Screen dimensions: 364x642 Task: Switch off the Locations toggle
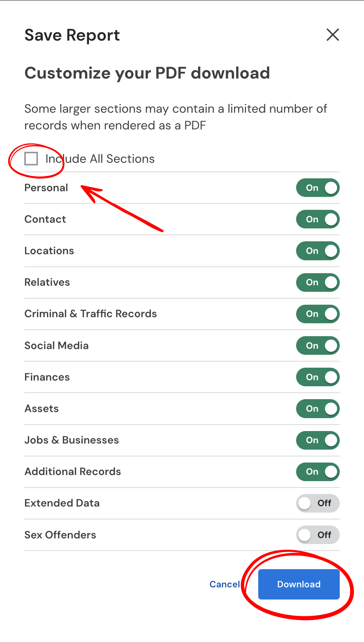point(318,251)
